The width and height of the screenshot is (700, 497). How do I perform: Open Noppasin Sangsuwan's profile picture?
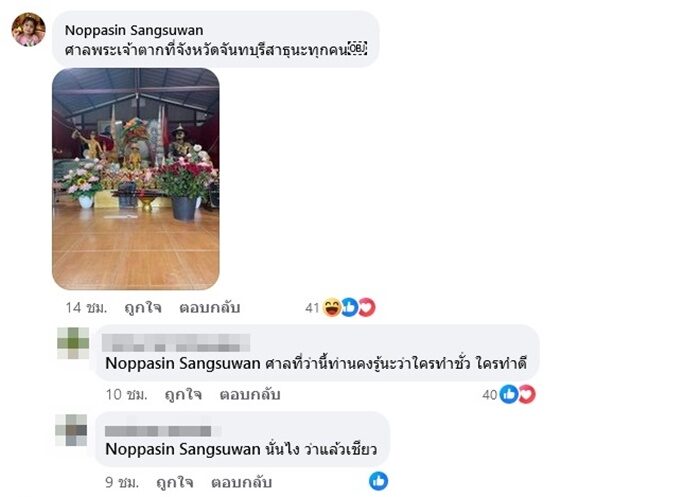(28, 29)
